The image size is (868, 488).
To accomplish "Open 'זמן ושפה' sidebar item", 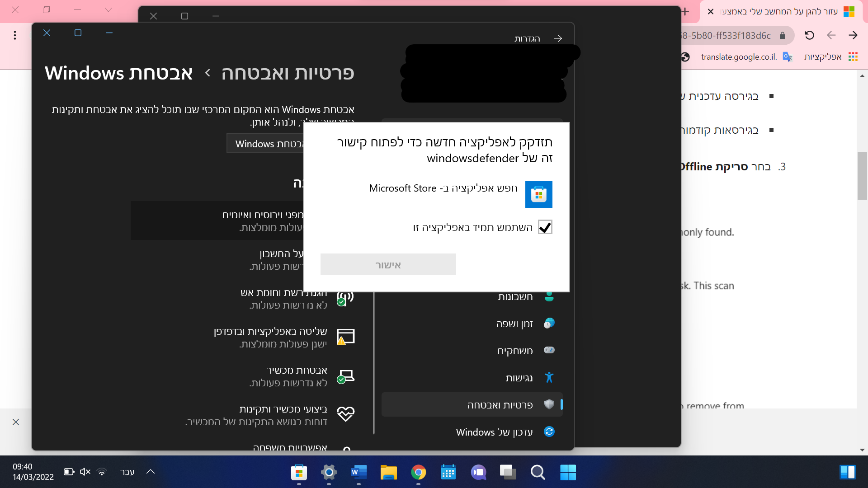I will [x=472, y=324].
